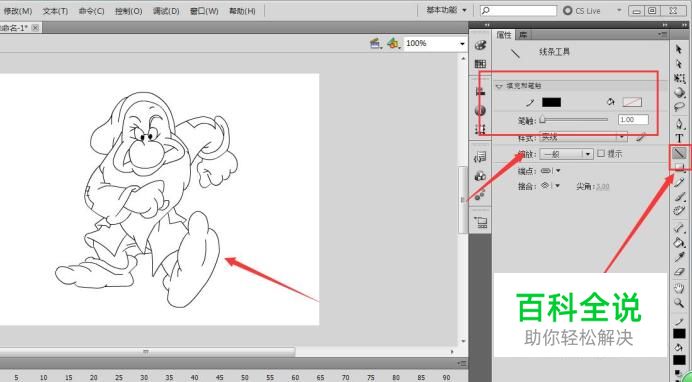
Task: Open the Swatches panel grid icon
Action: pos(480,64)
